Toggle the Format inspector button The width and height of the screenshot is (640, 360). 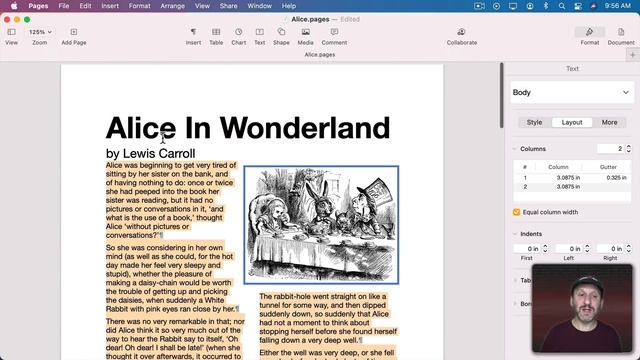click(589, 32)
